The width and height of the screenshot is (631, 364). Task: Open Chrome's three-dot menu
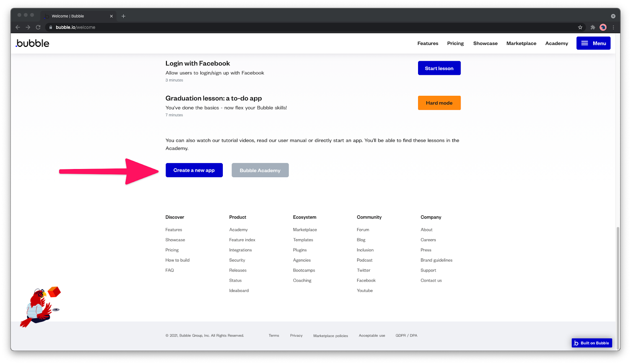pyautogui.click(x=613, y=27)
